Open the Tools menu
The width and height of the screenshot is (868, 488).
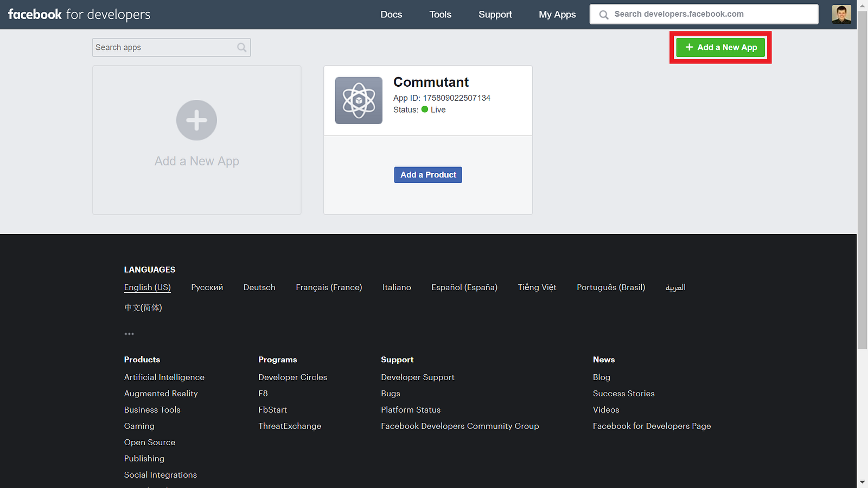[x=441, y=15]
